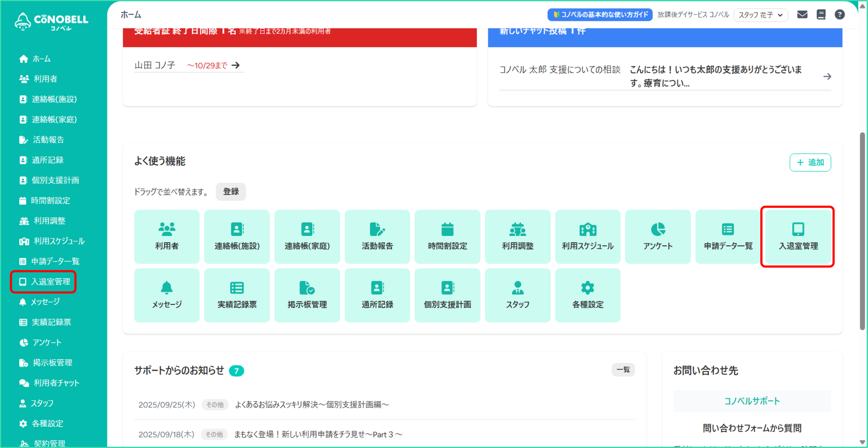868x448 pixels.
Task: Open the 実績記録票 tile
Action: click(237, 295)
